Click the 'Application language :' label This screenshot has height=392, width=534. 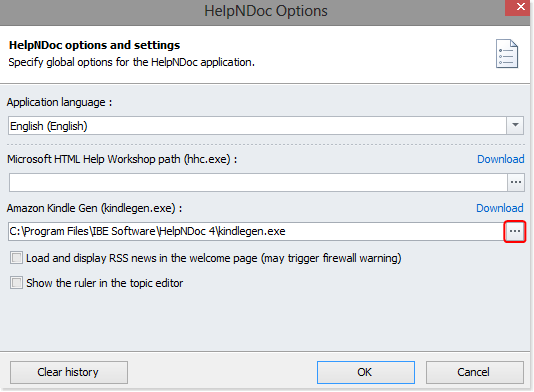click(59, 102)
